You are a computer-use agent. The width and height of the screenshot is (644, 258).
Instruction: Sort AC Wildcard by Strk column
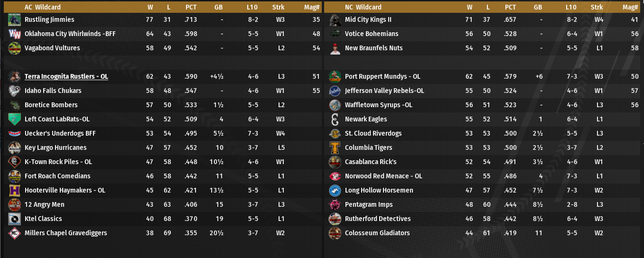tap(278, 7)
